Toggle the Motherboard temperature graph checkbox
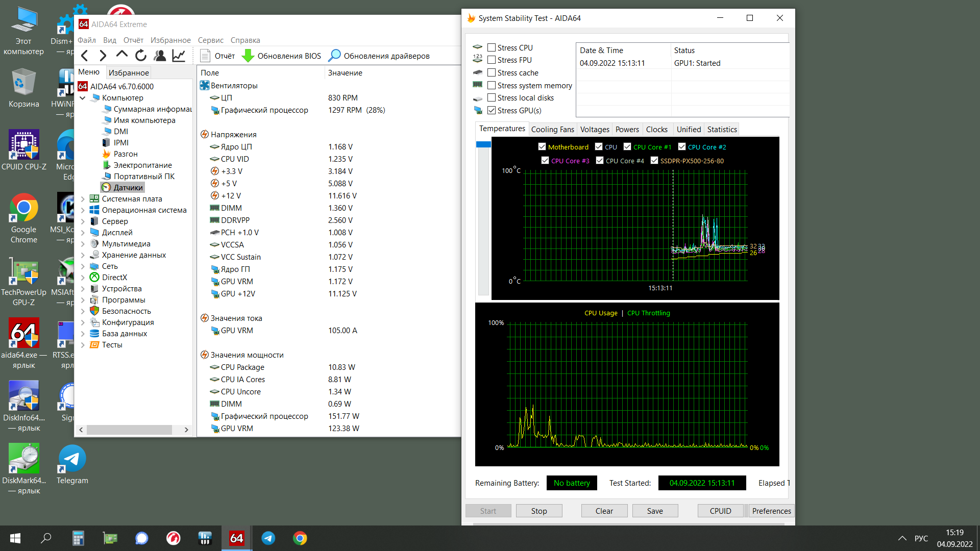Image resolution: width=980 pixels, height=551 pixels. click(542, 147)
